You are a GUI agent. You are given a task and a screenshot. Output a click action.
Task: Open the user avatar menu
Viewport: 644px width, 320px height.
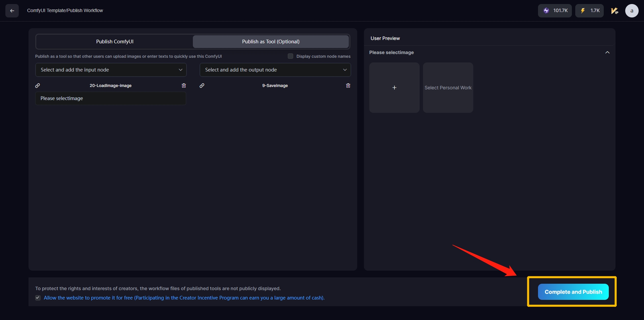632,11
